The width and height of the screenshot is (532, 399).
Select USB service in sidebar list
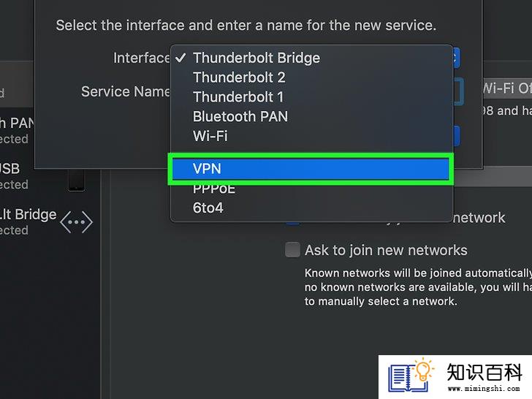point(15,176)
